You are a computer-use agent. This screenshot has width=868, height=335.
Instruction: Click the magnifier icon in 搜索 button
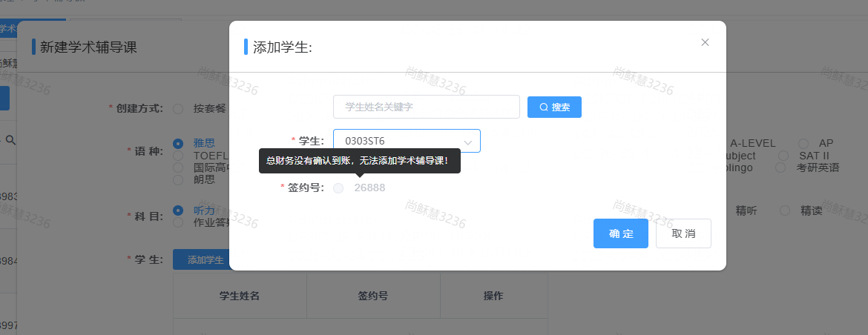coord(543,107)
